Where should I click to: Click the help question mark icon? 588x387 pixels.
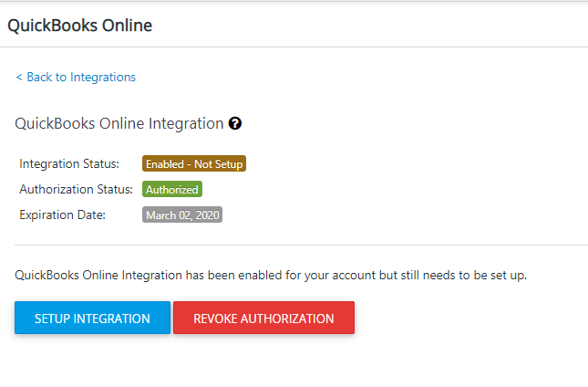tap(235, 123)
